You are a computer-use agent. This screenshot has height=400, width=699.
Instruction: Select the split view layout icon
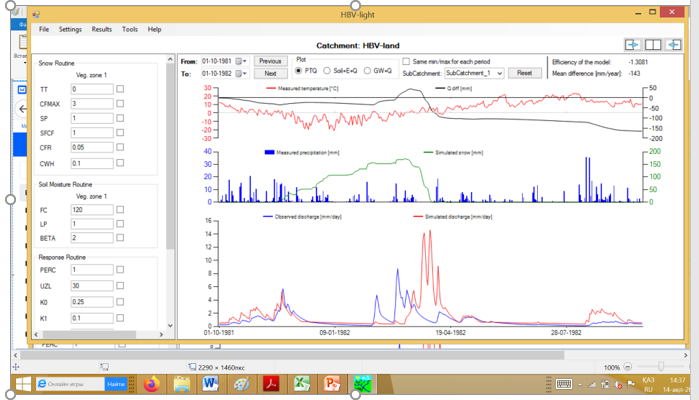(x=652, y=45)
